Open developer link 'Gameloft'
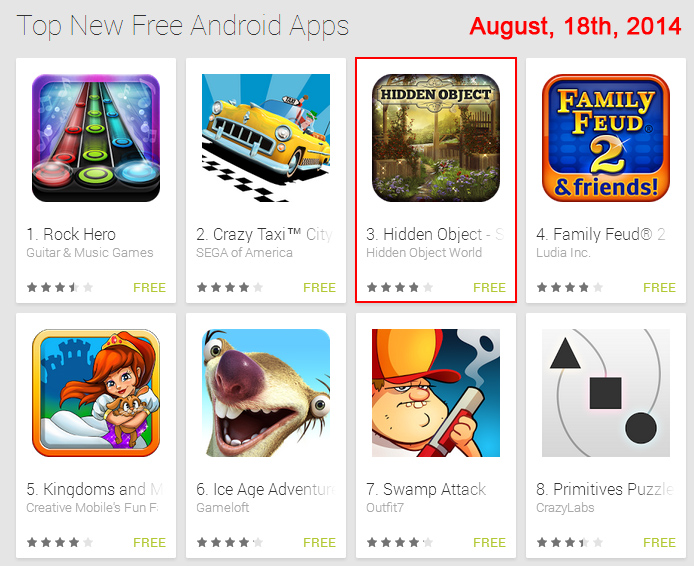The image size is (694, 566). pyautogui.click(x=223, y=508)
